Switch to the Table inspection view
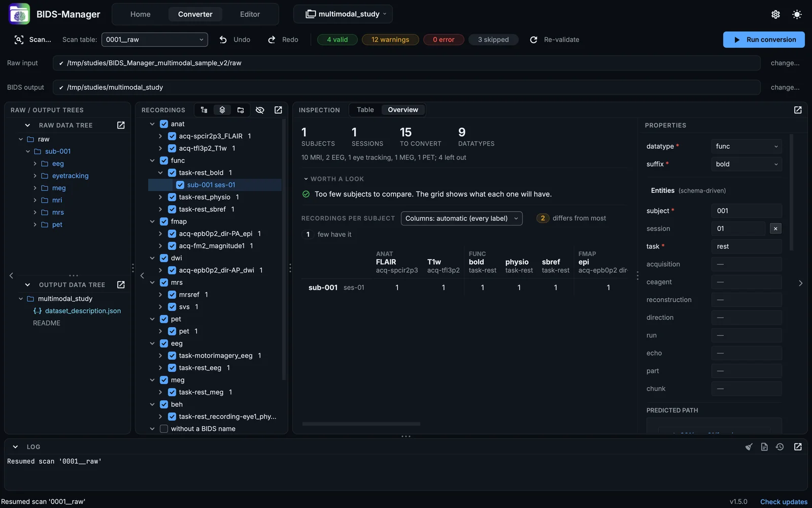 [x=365, y=110]
